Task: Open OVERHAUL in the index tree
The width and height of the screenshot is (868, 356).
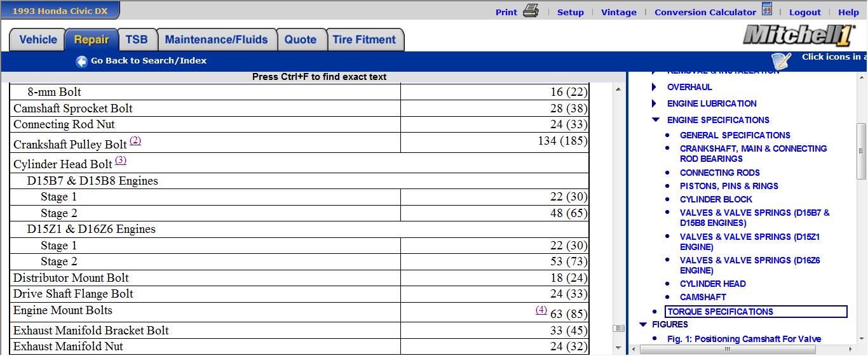Action: point(689,87)
